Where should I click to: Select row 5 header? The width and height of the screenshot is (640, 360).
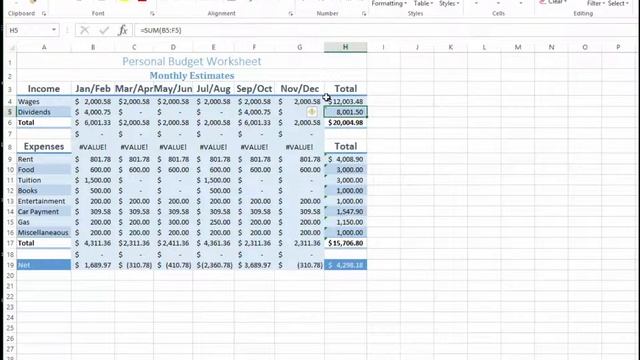pos(10,112)
